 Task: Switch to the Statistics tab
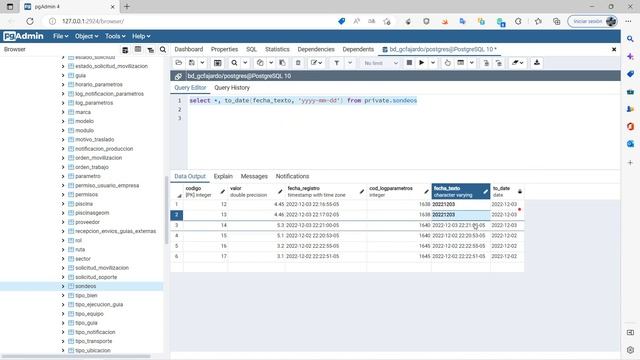277,49
